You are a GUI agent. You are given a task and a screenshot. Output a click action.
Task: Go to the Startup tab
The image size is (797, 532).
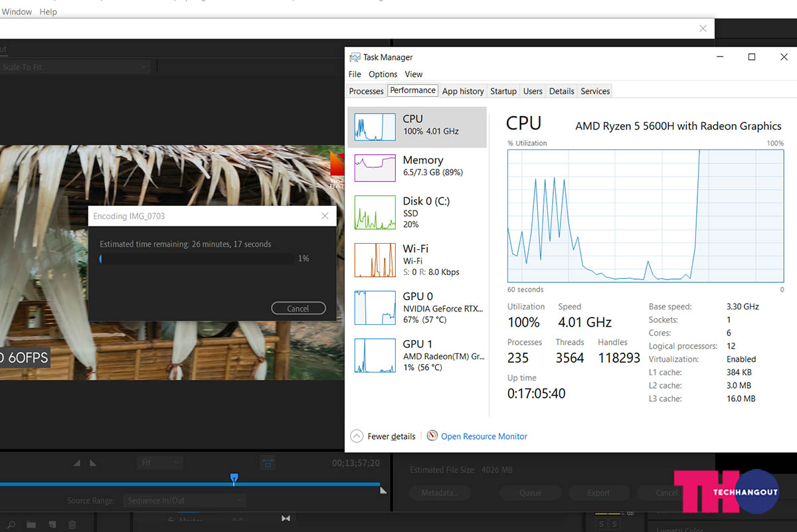click(x=503, y=91)
